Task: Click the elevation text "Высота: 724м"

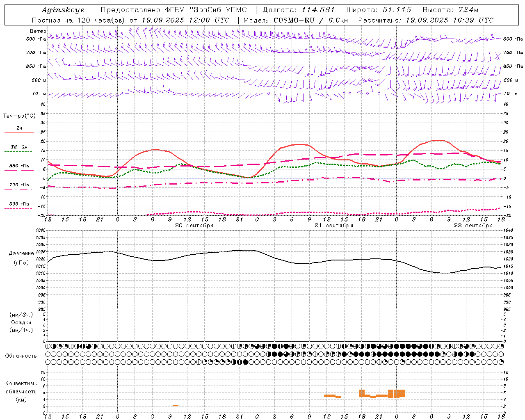Action: coord(450,10)
